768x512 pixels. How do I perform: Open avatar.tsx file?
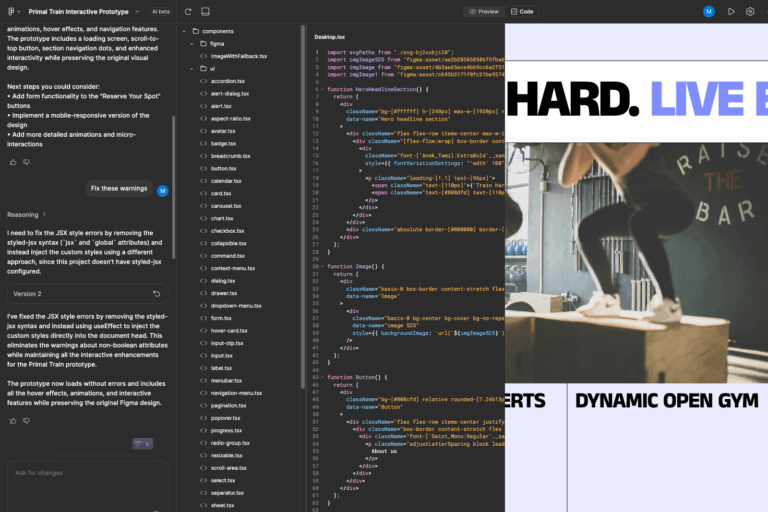coord(223,131)
